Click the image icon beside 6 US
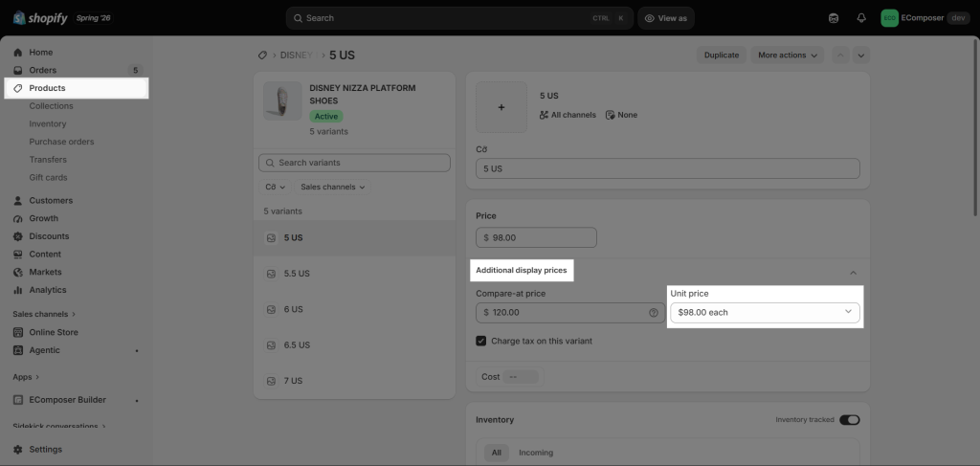The image size is (980, 466). coord(271,309)
